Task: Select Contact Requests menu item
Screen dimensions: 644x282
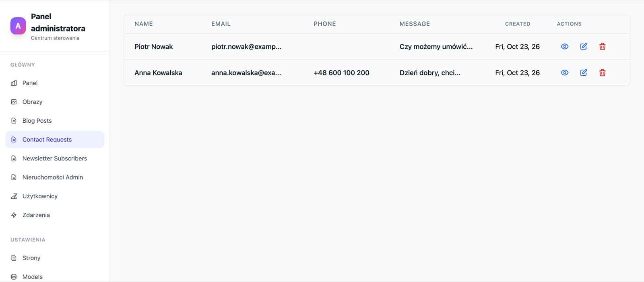Action: click(x=55, y=140)
